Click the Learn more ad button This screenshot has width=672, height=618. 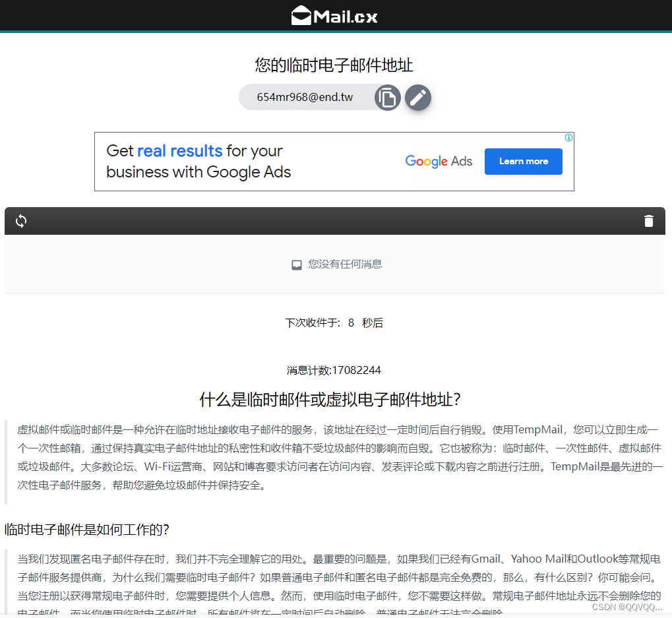click(523, 161)
